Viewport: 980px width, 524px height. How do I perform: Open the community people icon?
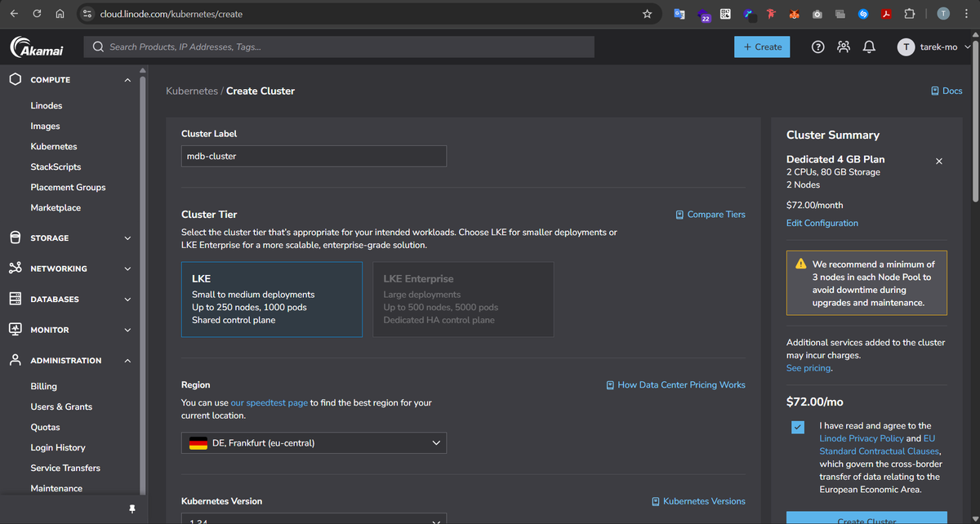(x=844, y=47)
